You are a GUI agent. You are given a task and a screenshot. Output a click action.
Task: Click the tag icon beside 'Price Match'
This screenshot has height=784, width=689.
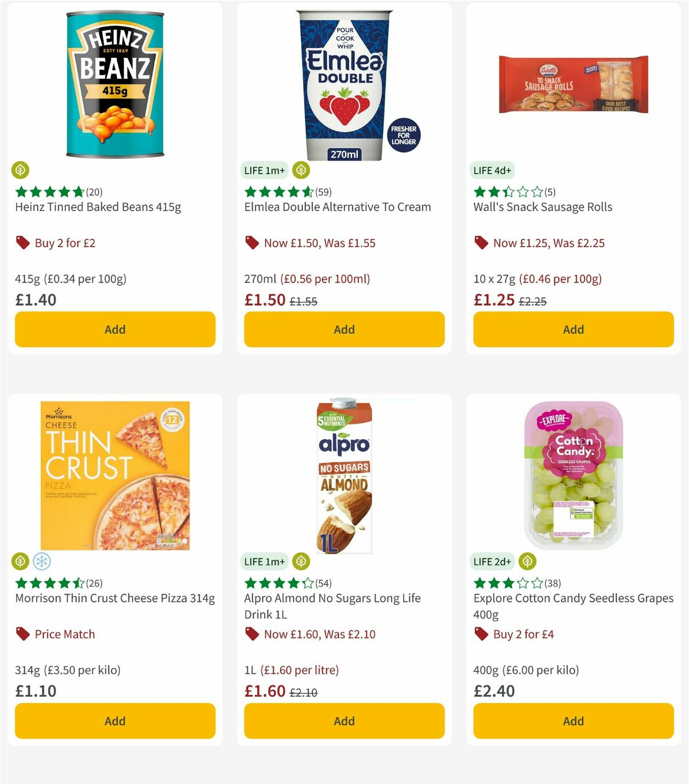click(x=22, y=634)
